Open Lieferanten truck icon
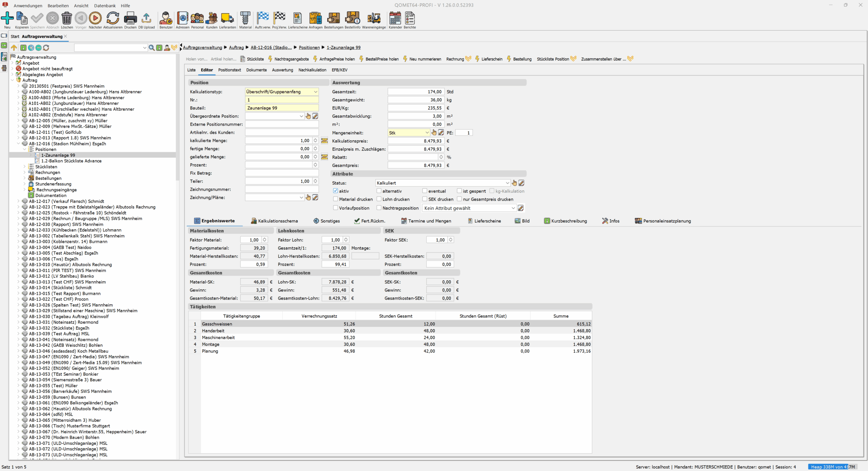The image size is (868, 471). [x=227, y=19]
